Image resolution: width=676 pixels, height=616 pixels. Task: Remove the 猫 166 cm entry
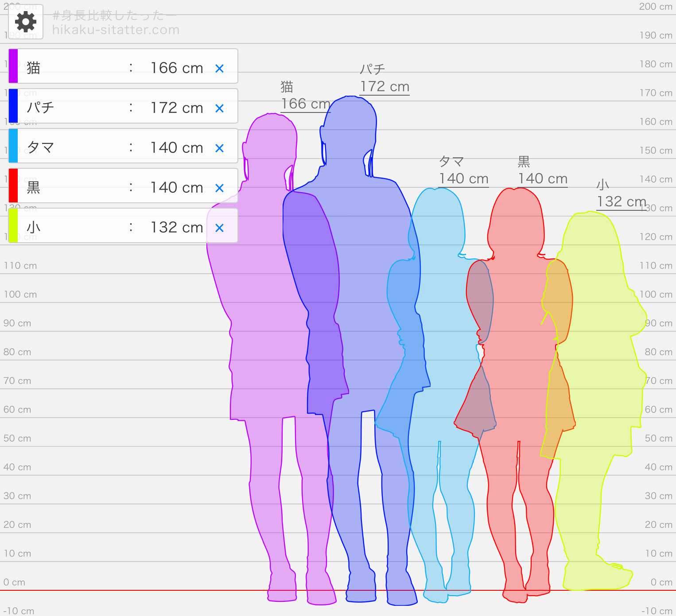pos(219,69)
